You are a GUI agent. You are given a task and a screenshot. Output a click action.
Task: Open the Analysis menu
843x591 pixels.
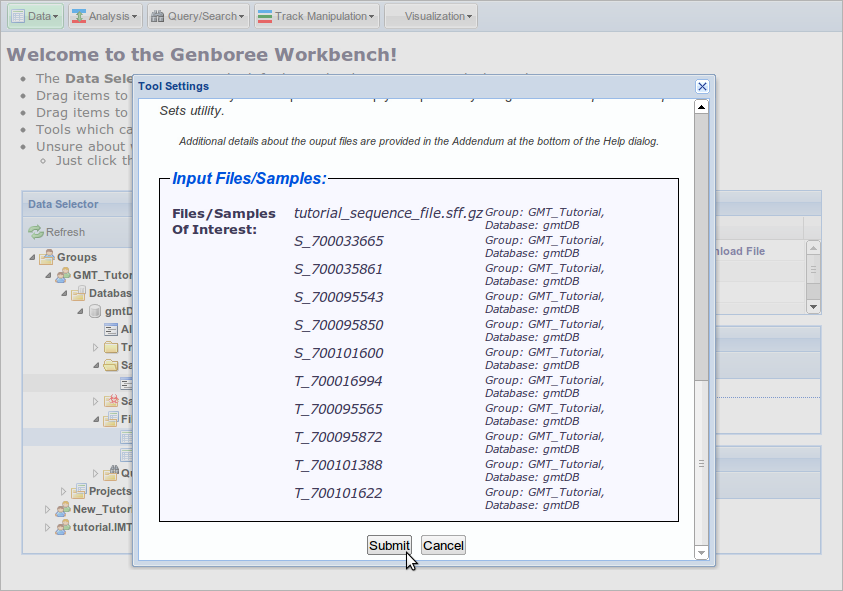tap(105, 16)
